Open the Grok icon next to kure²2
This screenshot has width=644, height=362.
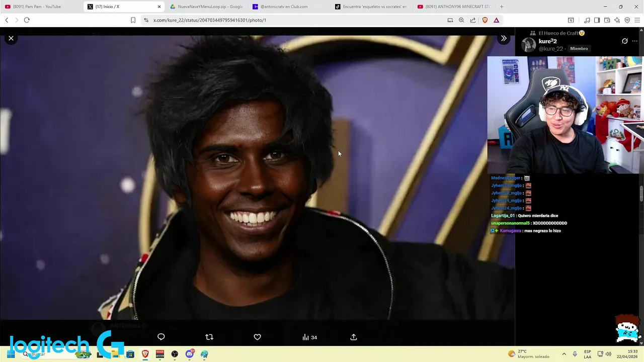click(x=625, y=41)
